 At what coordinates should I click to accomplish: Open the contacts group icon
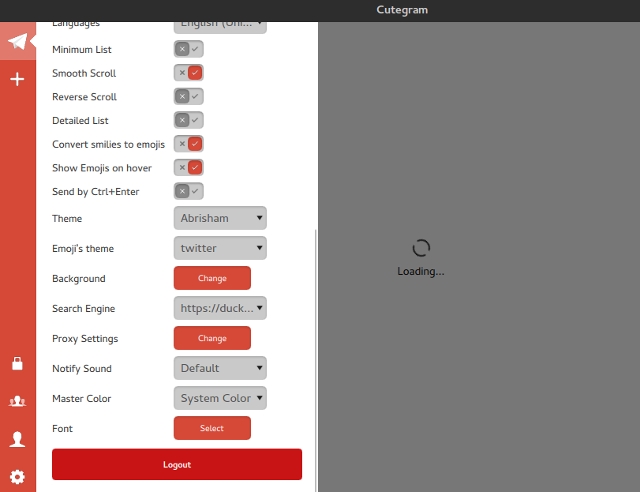(17, 402)
